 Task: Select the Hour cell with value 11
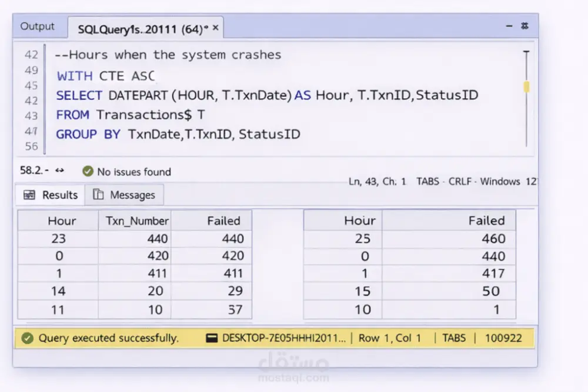pyautogui.click(x=58, y=310)
